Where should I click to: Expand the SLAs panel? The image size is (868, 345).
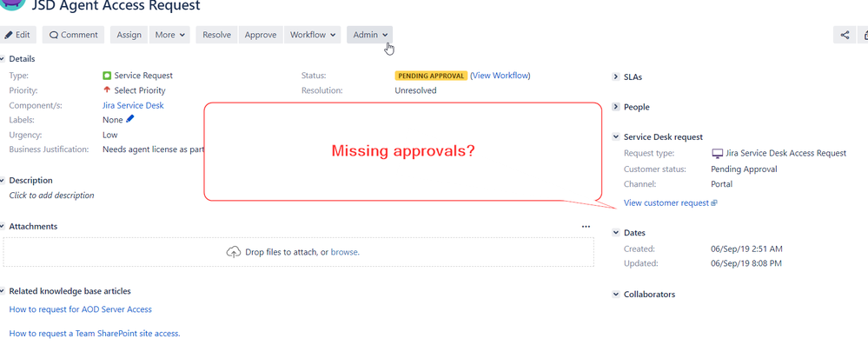615,77
